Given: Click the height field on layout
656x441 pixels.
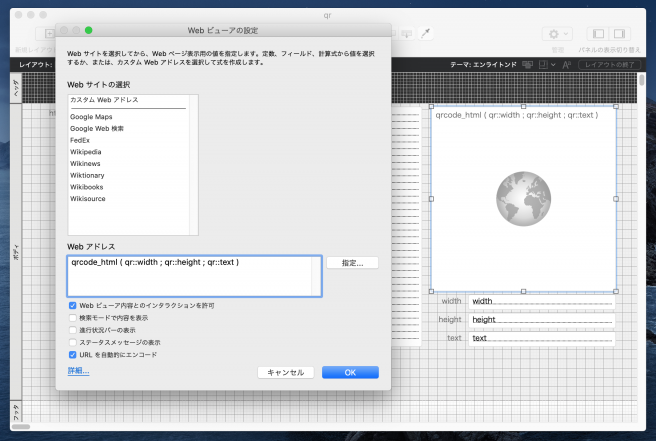Looking at the screenshot, I should 542,320.
